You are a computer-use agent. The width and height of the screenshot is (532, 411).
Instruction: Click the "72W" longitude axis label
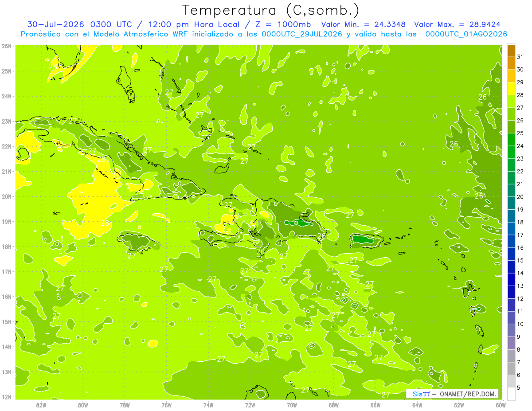(x=250, y=404)
